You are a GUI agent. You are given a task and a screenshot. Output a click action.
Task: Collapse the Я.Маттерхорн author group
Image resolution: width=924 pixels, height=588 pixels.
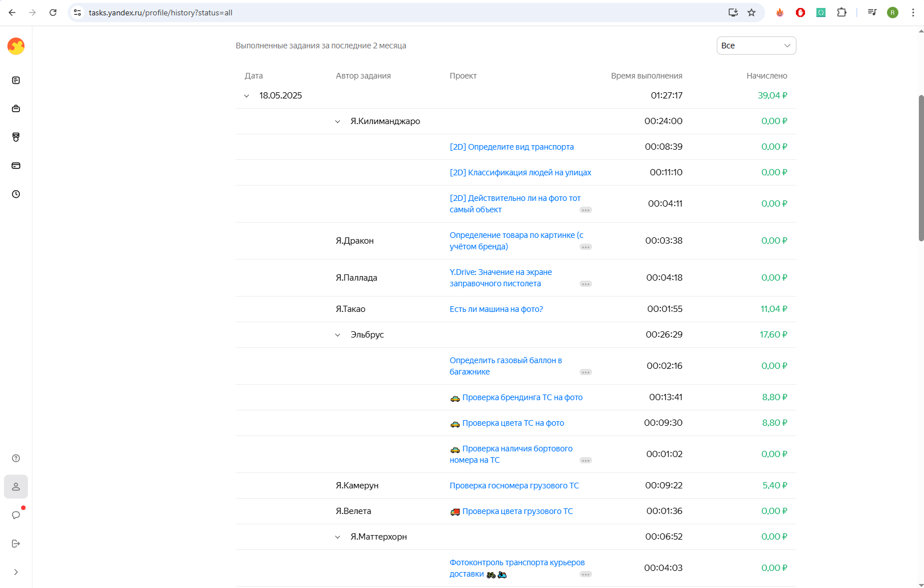[338, 537]
